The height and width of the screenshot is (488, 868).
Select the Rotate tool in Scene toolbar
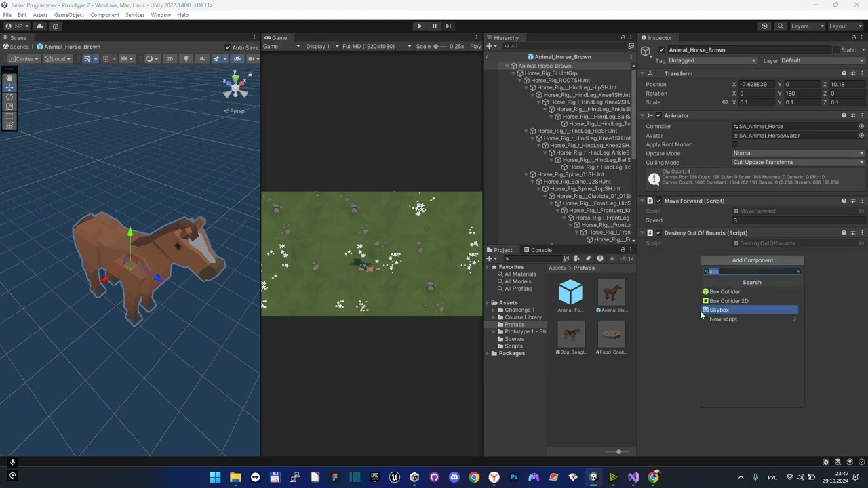pyautogui.click(x=9, y=97)
